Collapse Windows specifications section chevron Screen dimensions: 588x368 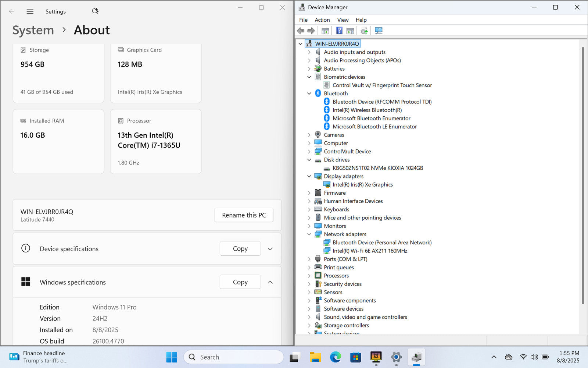pos(270,282)
